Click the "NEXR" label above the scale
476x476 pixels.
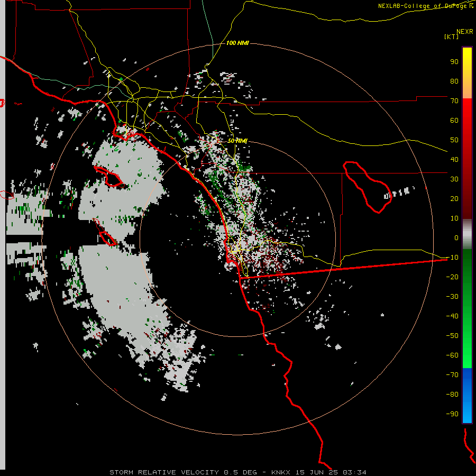465,32
